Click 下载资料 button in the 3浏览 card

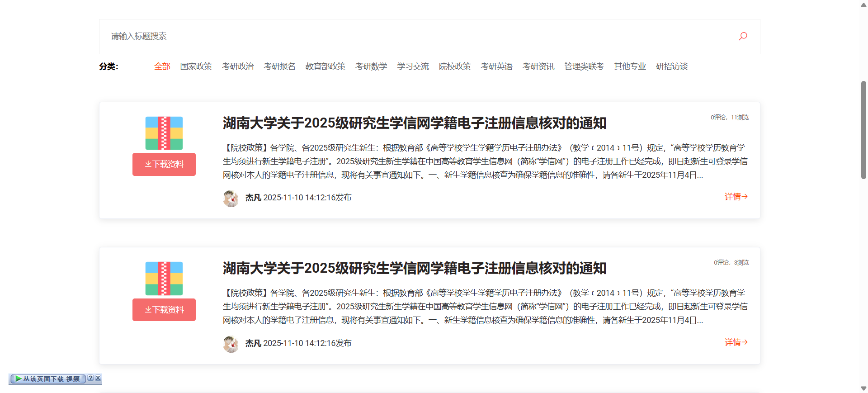(x=164, y=310)
